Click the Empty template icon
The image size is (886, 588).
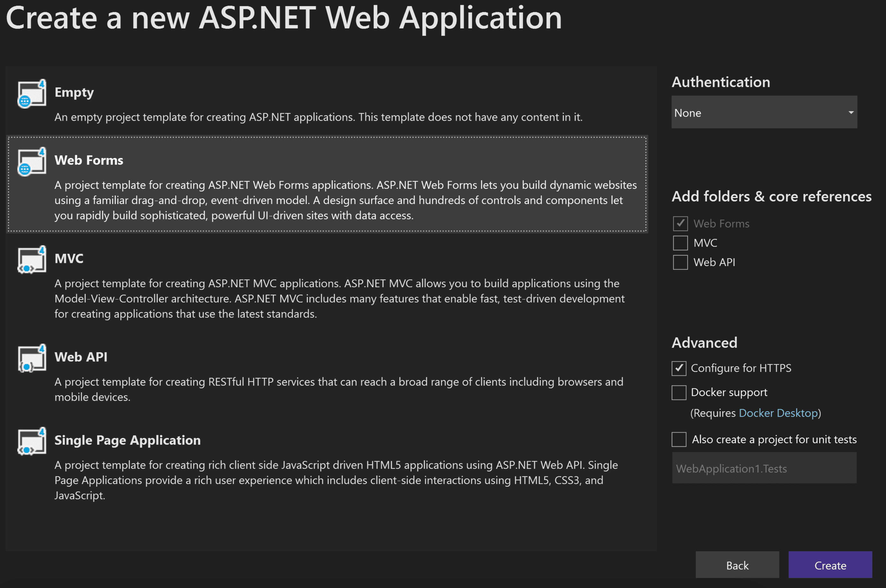(x=32, y=93)
